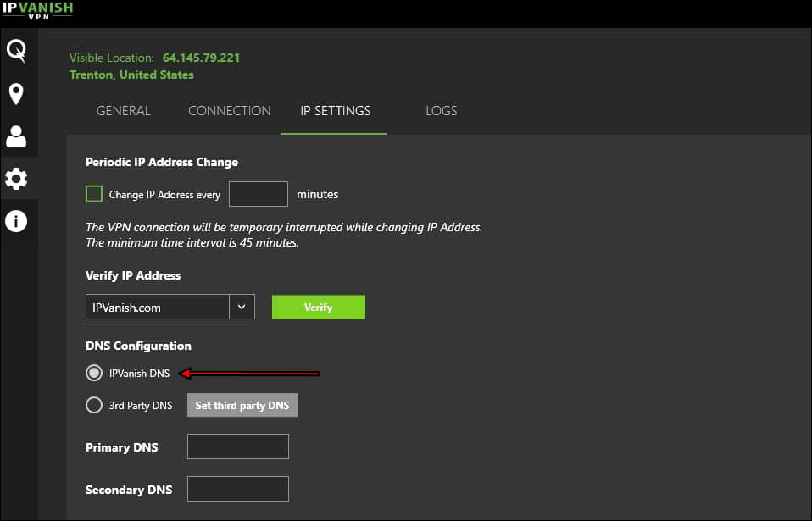Open the settings gear sidebar icon
This screenshot has height=521, width=812.
(16, 179)
